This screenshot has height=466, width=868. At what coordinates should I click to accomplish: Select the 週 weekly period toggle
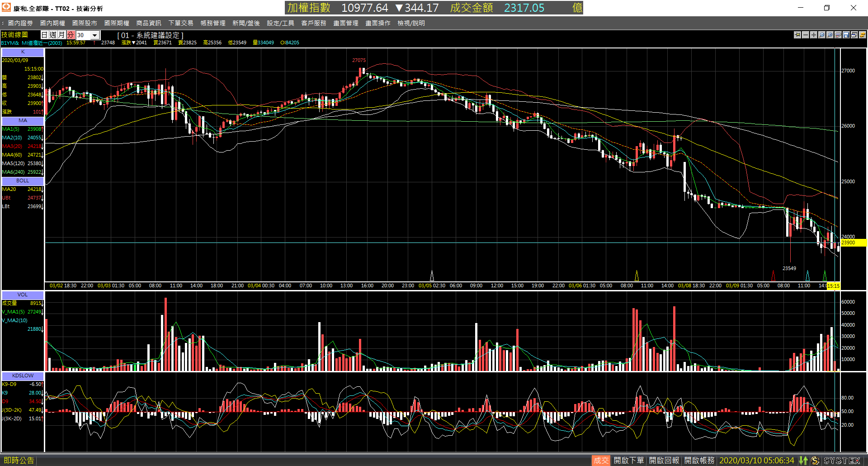click(x=53, y=35)
